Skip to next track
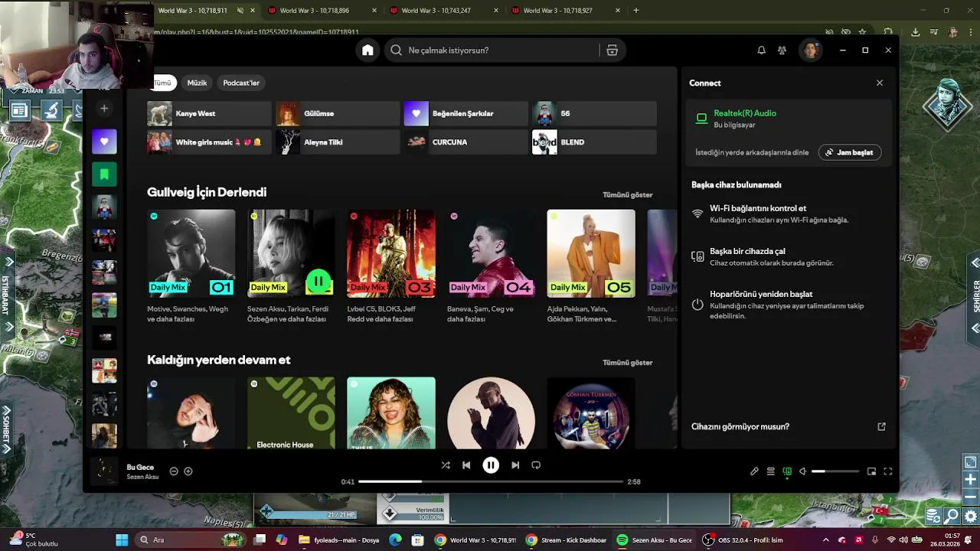This screenshot has width=980, height=551. pyautogui.click(x=515, y=465)
